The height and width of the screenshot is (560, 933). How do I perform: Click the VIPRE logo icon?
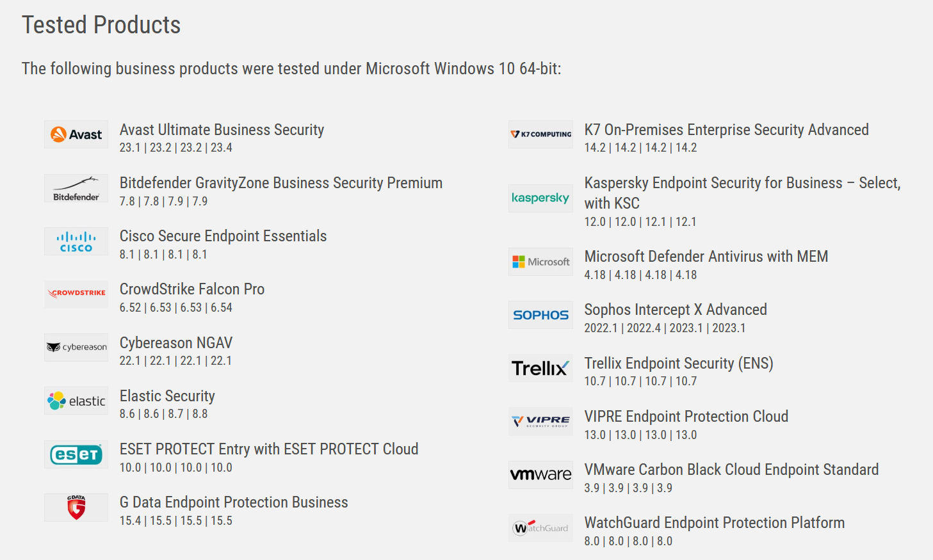540,421
